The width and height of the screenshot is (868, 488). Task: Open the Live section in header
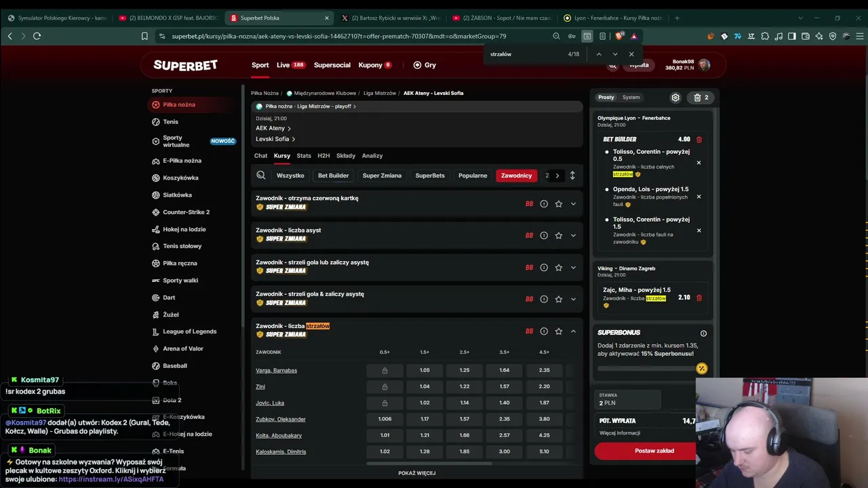click(x=291, y=65)
